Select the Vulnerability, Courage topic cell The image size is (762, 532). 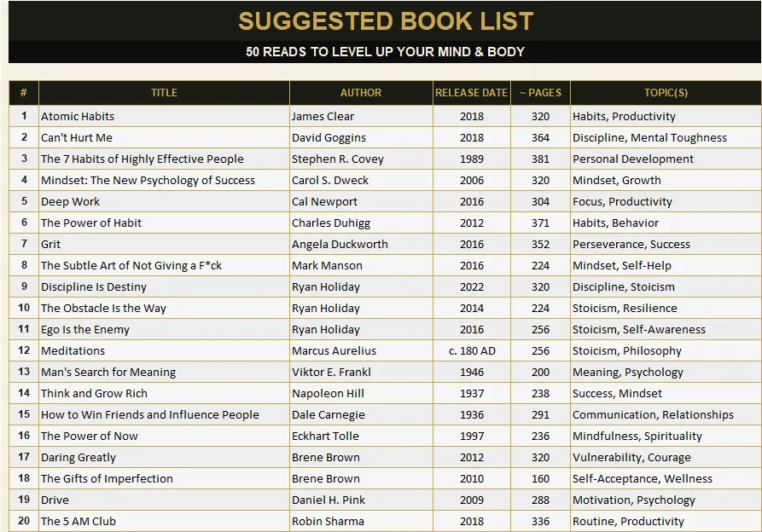pyautogui.click(x=666, y=457)
